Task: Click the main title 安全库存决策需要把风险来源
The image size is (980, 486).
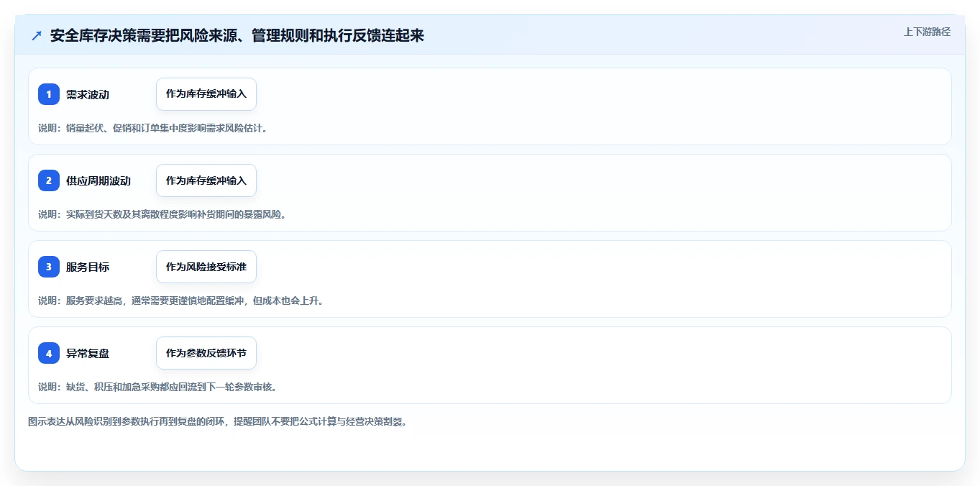Action: coord(237,36)
